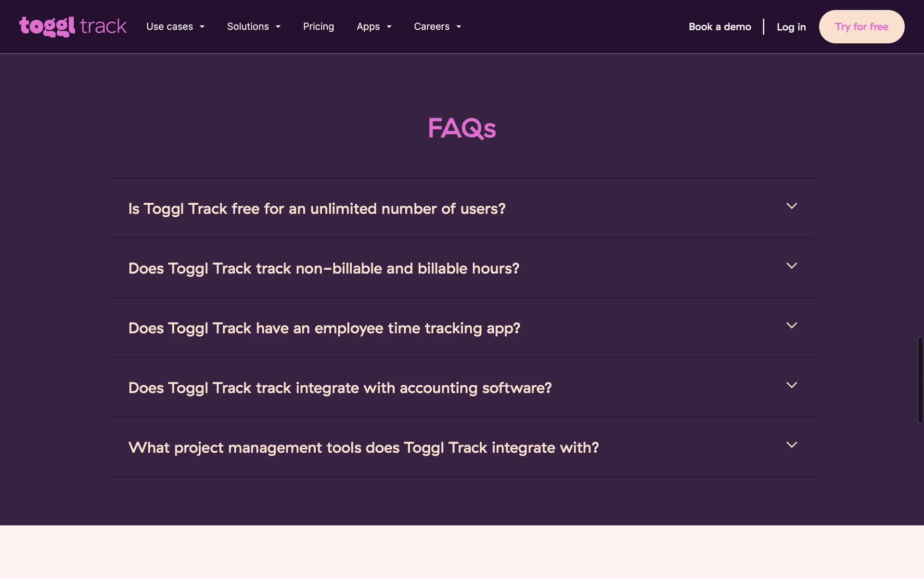Open question about unlimited number of users
This screenshot has width=924, height=578.
click(x=317, y=209)
